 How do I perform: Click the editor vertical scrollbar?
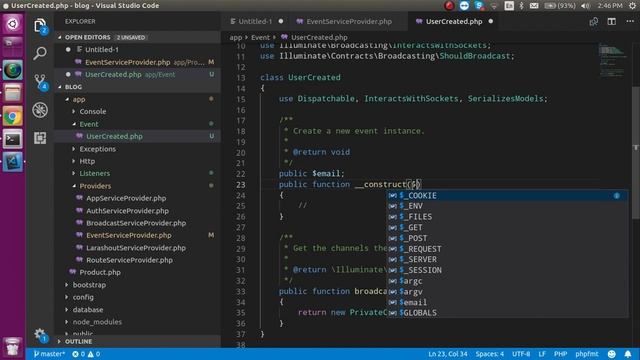click(636, 153)
